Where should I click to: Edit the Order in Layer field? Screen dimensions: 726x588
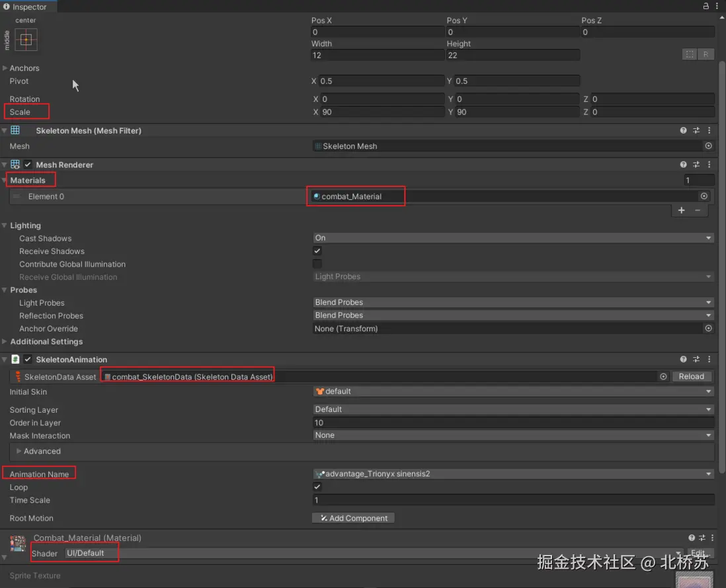[x=513, y=423]
